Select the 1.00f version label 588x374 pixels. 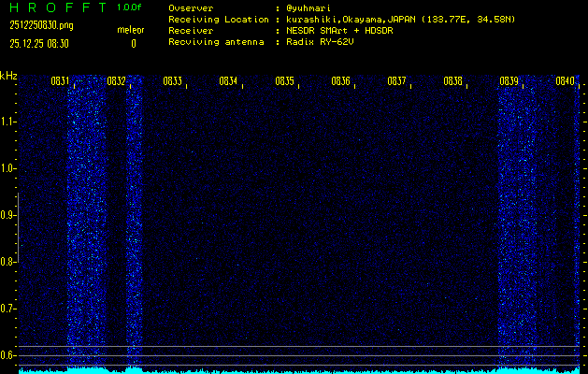coord(130,7)
